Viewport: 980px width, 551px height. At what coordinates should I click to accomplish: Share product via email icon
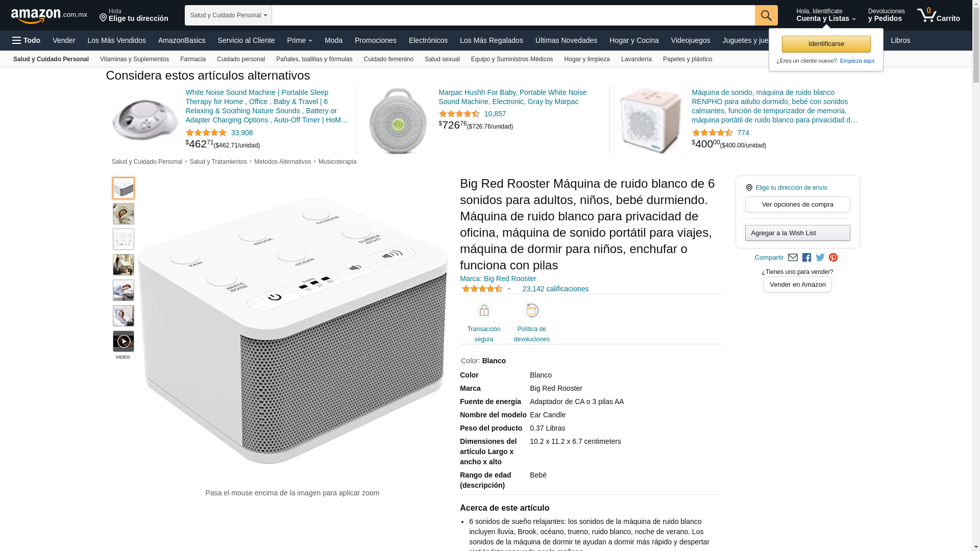[793, 258]
